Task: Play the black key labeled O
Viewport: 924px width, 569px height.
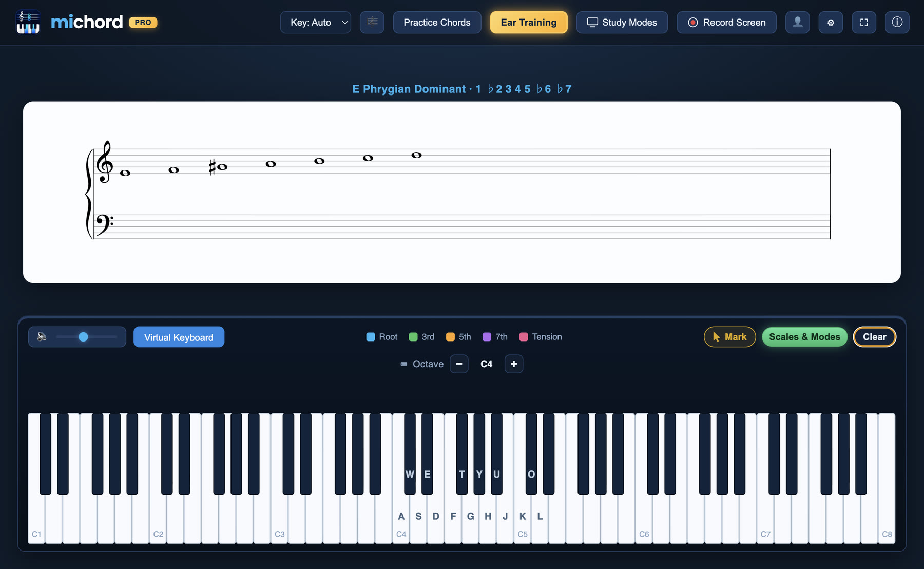Action: [x=531, y=454]
